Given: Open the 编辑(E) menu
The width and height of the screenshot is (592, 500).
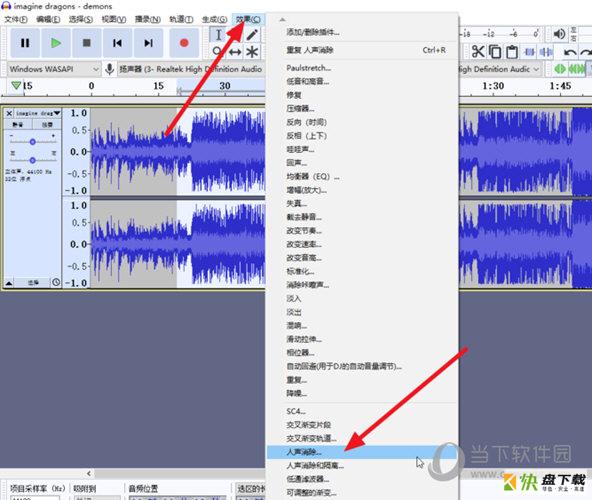Looking at the screenshot, I should click(48, 19).
